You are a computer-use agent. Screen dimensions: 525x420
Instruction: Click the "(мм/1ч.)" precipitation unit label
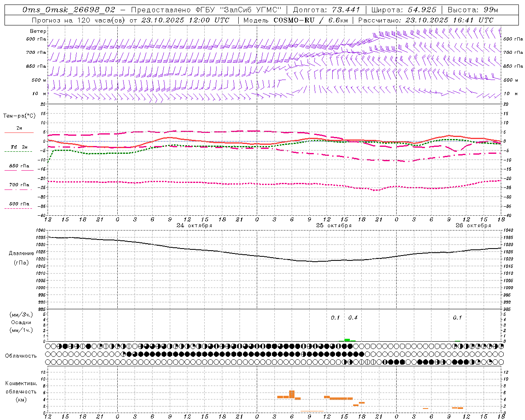coord(21,330)
